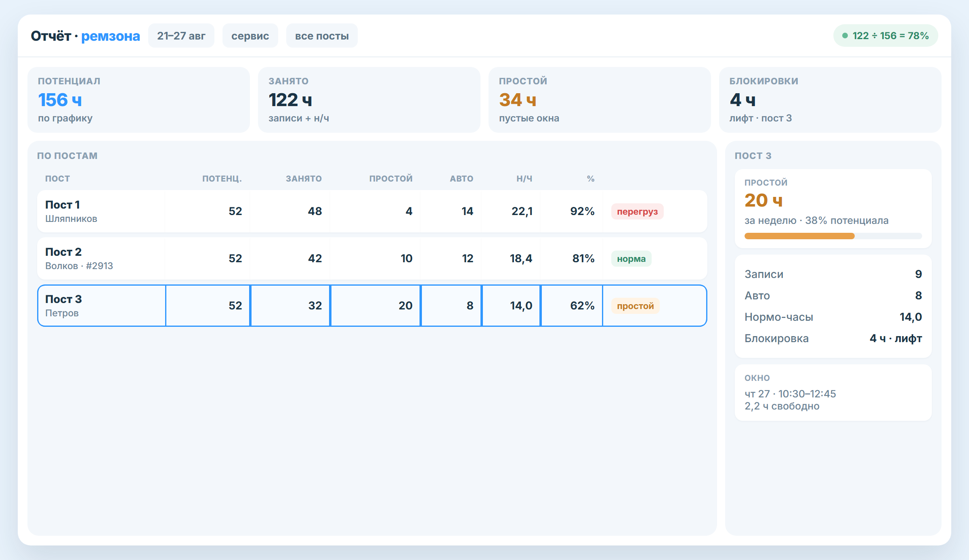Image resolution: width=969 pixels, height=560 pixels.
Task: Click the 122 ÷ 156 = 78% badge
Action: (886, 36)
